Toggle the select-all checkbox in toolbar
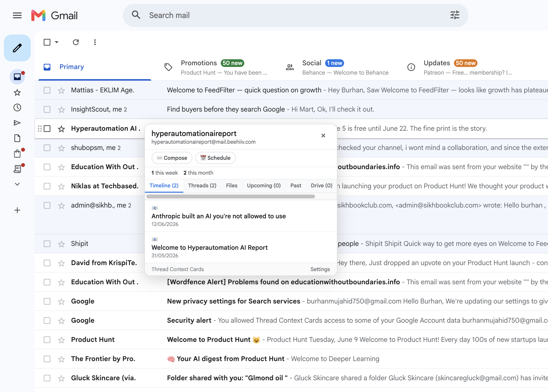This screenshot has width=548, height=392. coord(47,42)
